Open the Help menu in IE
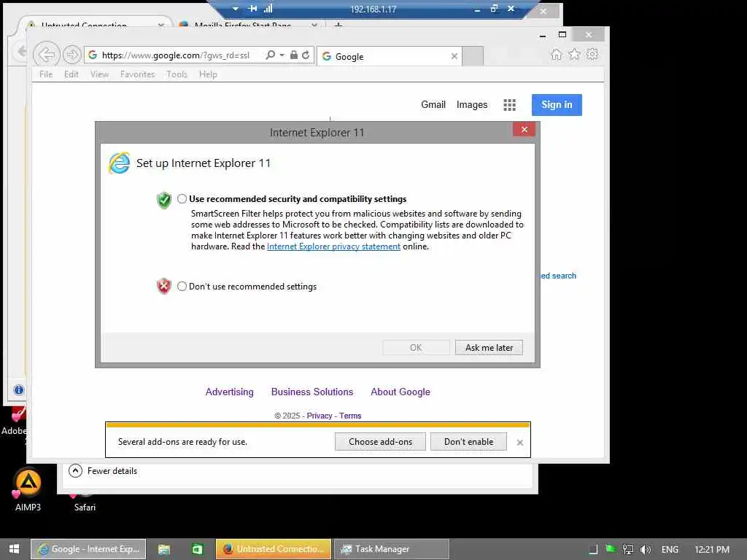The width and height of the screenshot is (747, 560). point(208,74)
